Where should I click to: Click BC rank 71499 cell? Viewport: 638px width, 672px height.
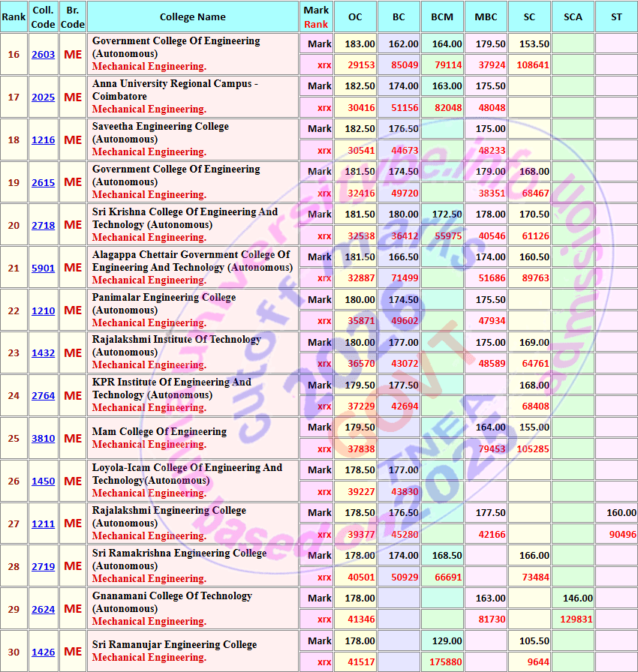pyautogui.click(x=399, y=278)
